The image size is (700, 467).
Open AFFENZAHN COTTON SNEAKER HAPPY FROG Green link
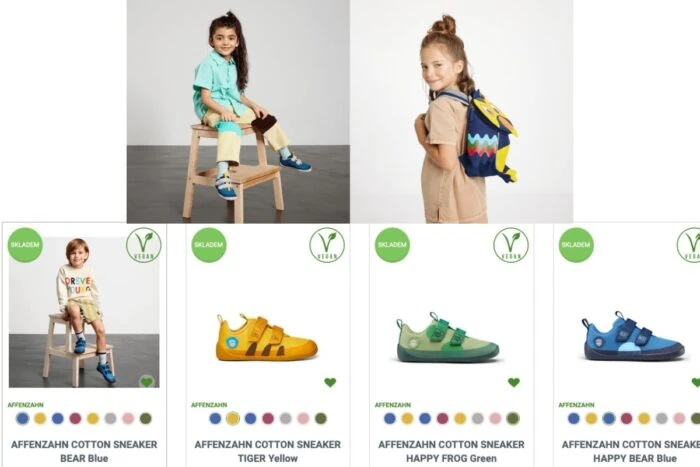click(x=451, y=451)
